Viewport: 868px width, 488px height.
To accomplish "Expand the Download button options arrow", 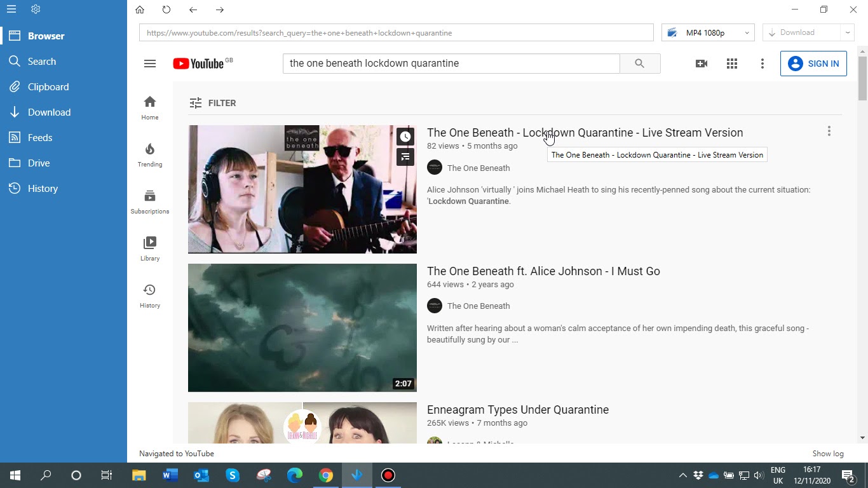I will point(847,32).
